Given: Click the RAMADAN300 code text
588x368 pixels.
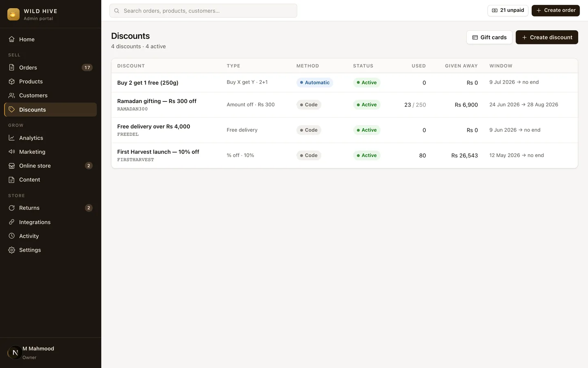Looking at the screenshot, I should 132,109.
